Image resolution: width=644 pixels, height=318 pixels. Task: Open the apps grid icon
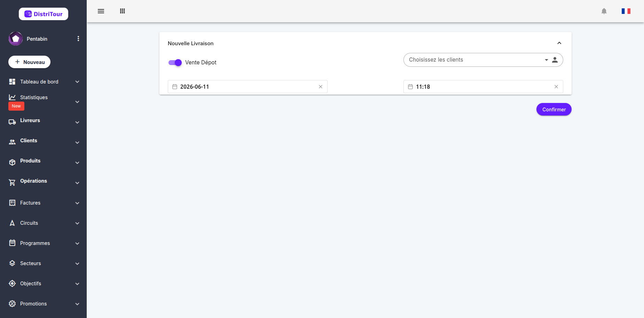point(123,11)
